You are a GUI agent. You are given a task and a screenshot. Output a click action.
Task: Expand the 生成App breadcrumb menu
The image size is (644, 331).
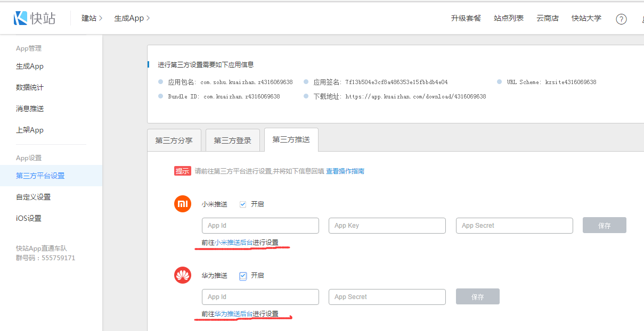[x=132, y=18]
